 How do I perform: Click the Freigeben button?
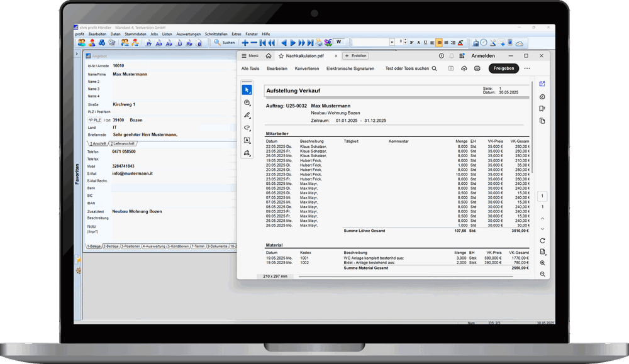click(x=503, y=69)
